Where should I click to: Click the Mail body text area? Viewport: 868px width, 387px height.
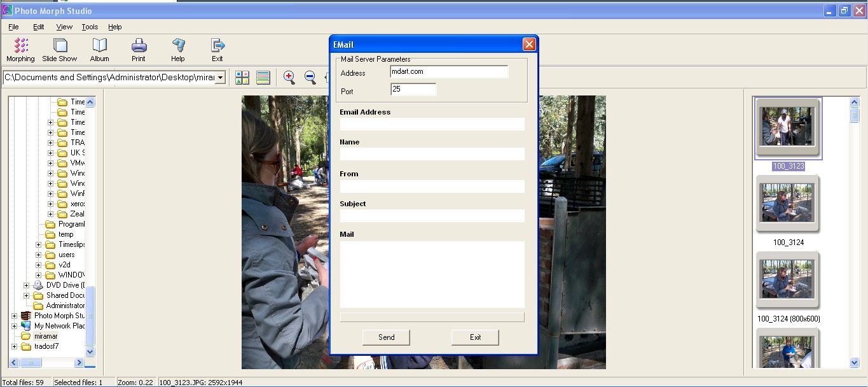[x=432, y=274]
